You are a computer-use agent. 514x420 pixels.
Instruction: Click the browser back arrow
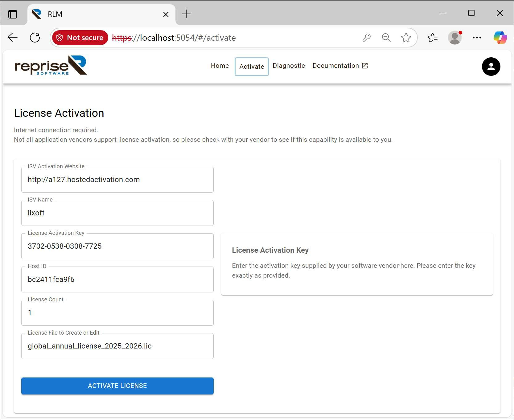pos(13,38)
